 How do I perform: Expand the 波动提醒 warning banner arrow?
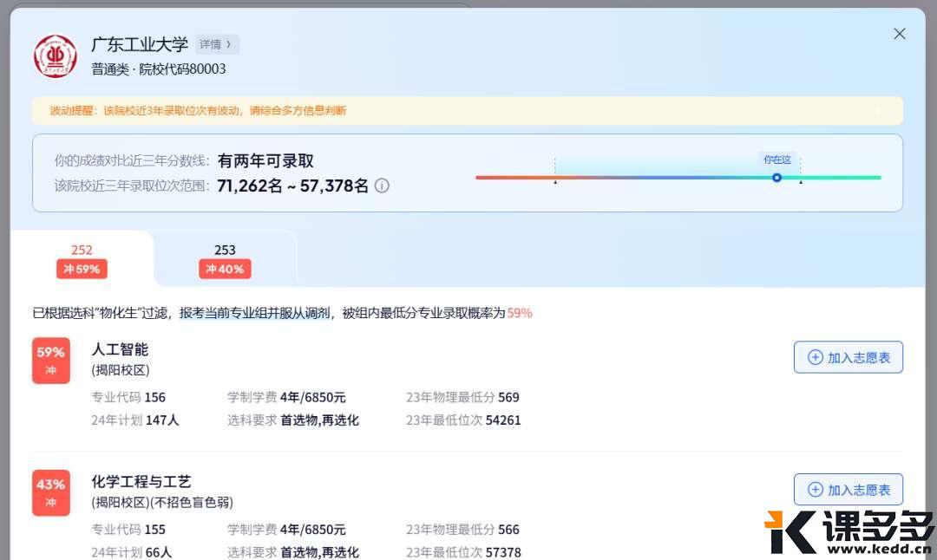click(x=878, y=111)
